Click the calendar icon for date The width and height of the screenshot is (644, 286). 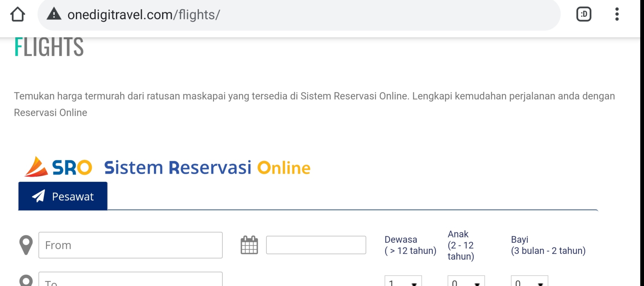249,245
